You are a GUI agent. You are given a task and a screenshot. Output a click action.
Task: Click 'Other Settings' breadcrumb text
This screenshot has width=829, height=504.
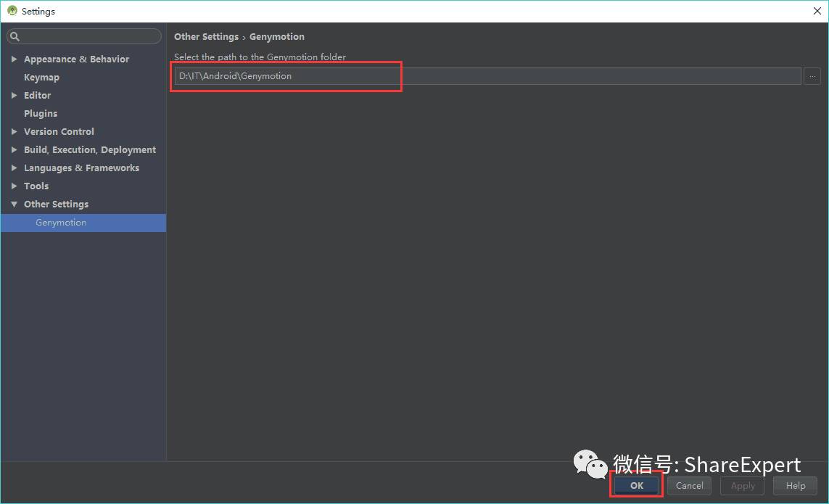point(206,36)
